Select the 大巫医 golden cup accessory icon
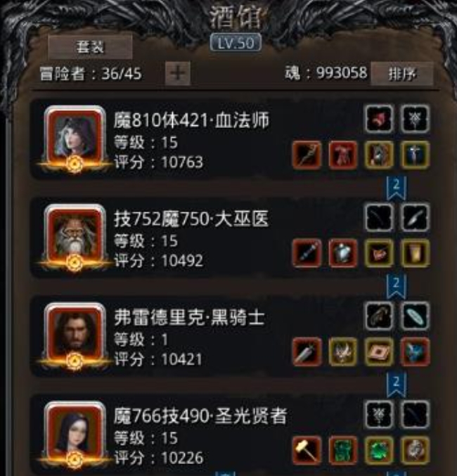The width and height of the screenshot is (457, 476). click(x=415, y=253)
